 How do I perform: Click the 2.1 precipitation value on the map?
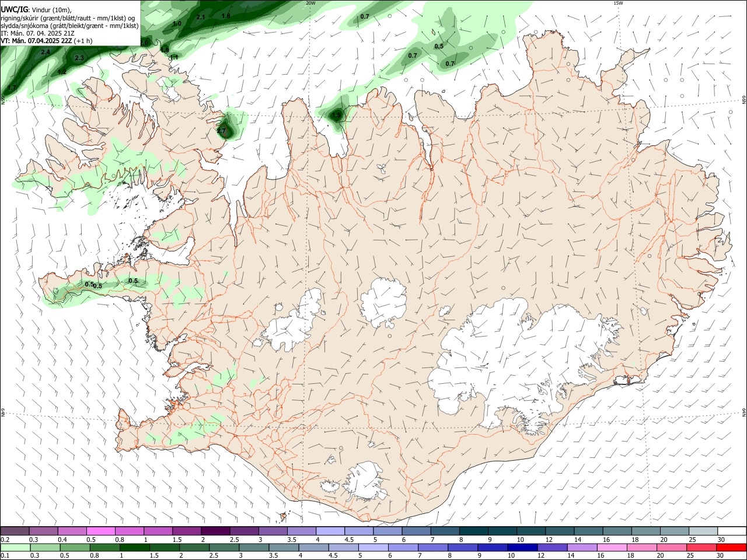[x=200, y=17]
